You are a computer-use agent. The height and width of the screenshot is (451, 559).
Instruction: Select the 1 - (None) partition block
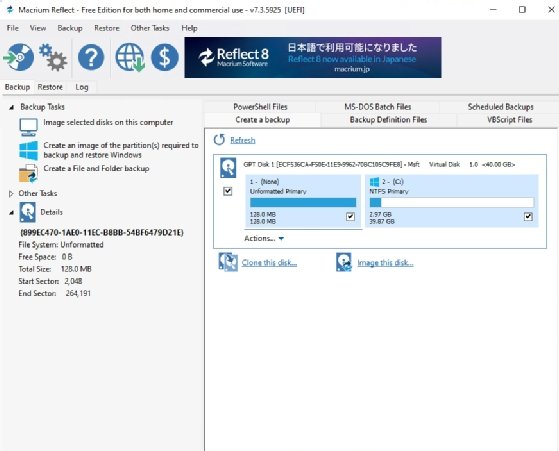coord(303,201)
